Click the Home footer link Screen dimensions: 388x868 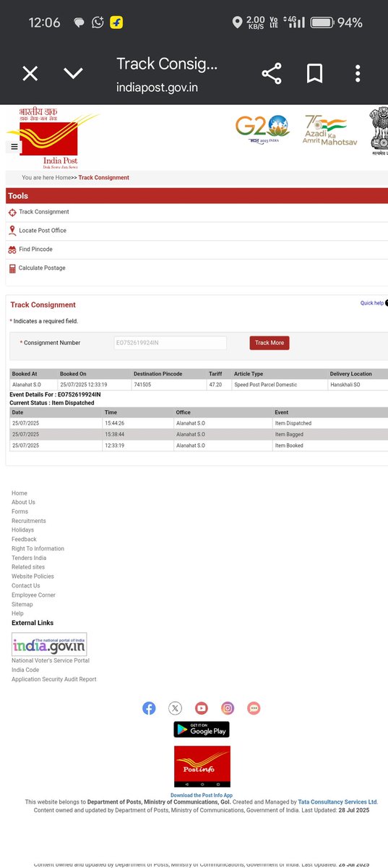pyautogui.click(x=20, y=493)
